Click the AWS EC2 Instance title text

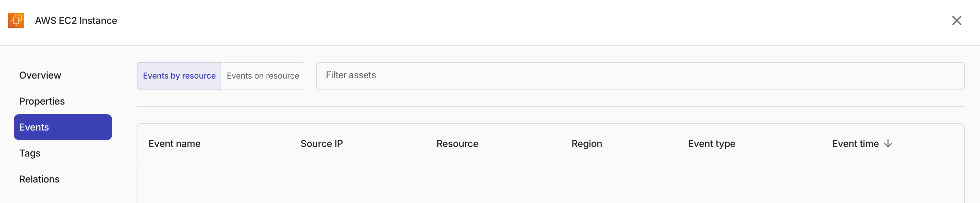point(76,21)
